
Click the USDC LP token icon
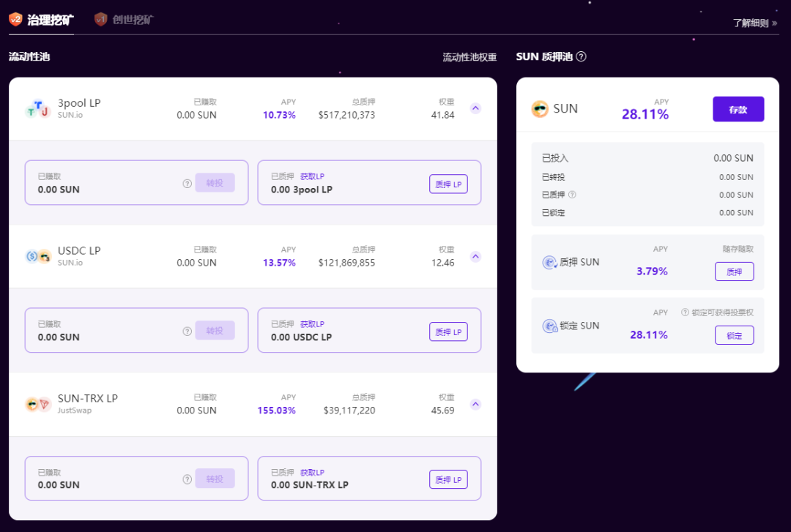38,257
